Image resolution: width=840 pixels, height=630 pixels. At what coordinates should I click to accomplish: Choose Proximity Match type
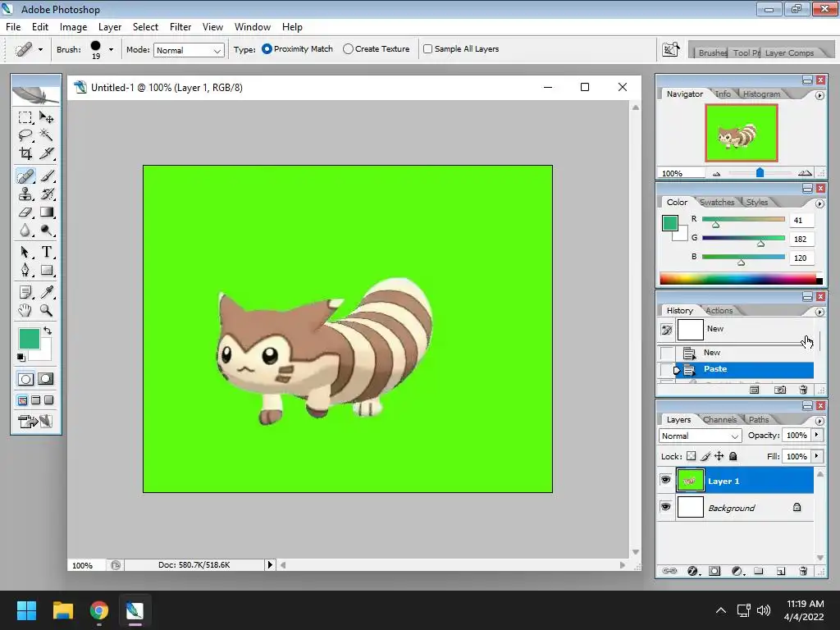click(x=297, y=48)
